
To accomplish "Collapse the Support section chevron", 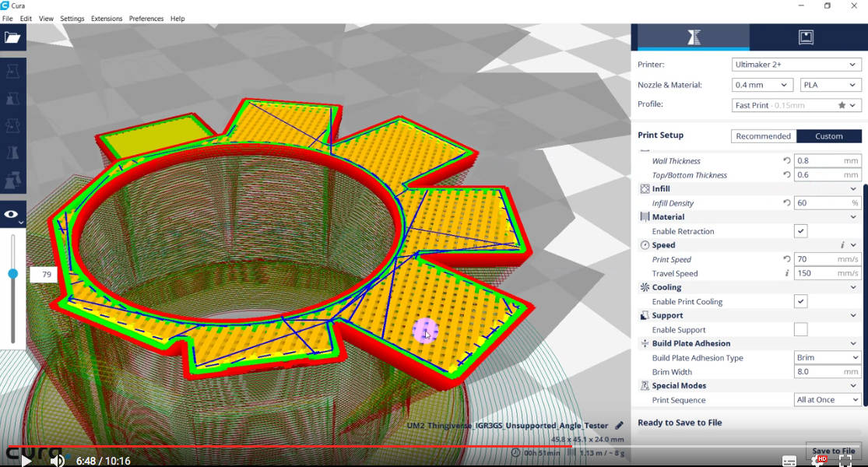I will (853, 315).
